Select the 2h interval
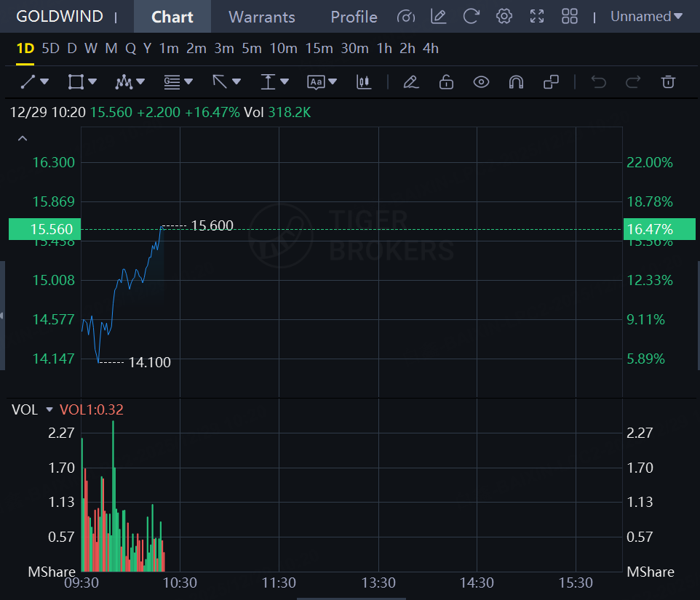 pos(407,48)
